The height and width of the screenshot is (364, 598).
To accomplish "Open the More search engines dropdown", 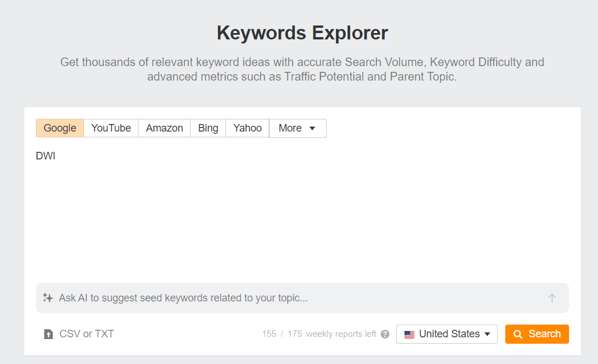I will (x=298, y=128).
